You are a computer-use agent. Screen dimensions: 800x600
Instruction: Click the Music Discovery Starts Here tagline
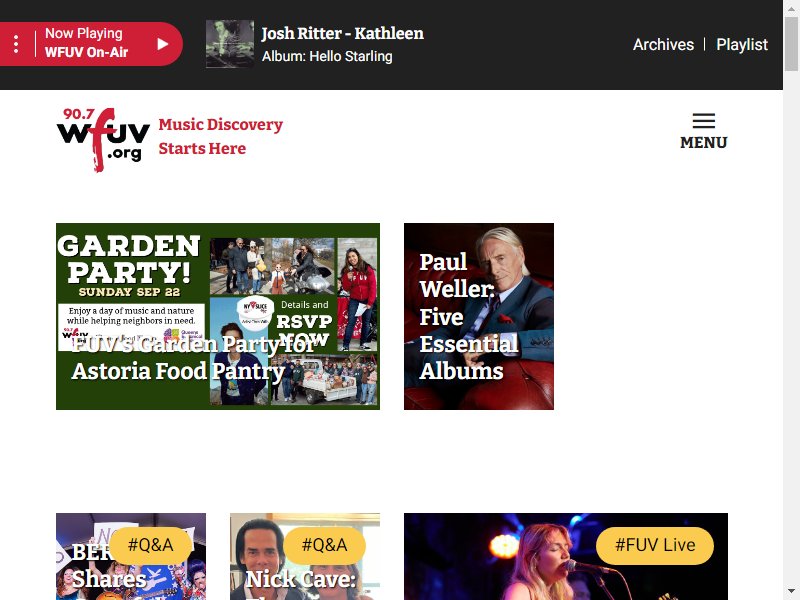click(x=220, y=136)
